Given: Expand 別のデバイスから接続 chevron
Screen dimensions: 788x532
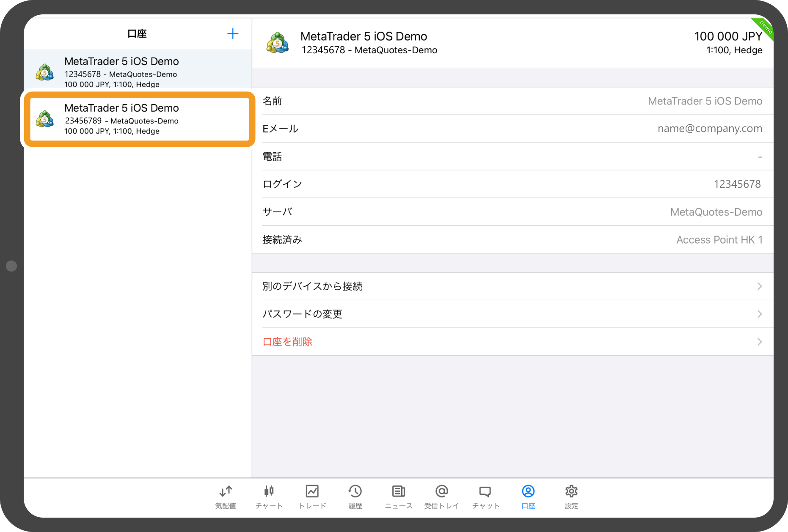Looking at the screenshot, I should pyautogui.click(x=759, y=286).
